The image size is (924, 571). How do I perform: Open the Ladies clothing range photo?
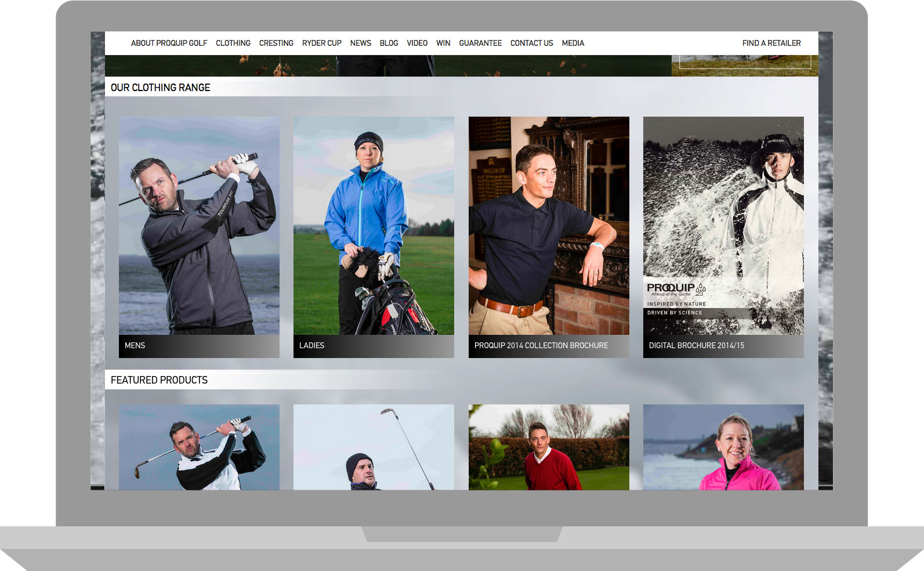[x=374, y=226]
